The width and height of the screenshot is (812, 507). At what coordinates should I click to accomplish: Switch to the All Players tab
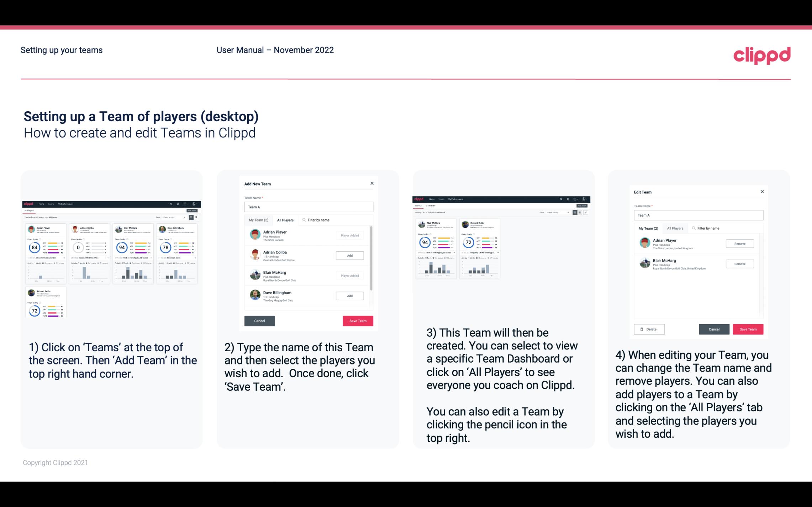point(285,220)
